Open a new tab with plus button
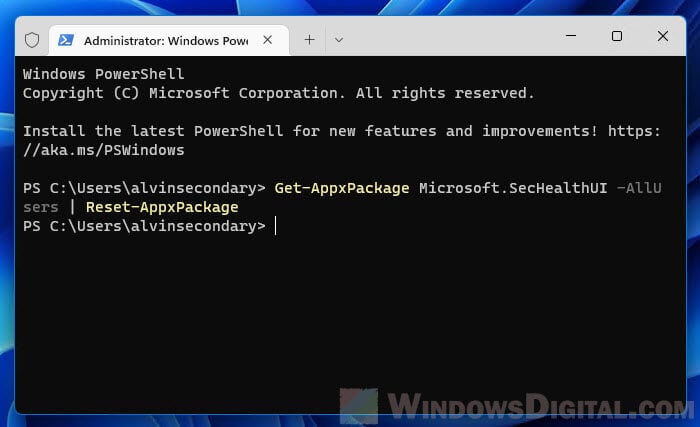700x427 pixels. 309,40
